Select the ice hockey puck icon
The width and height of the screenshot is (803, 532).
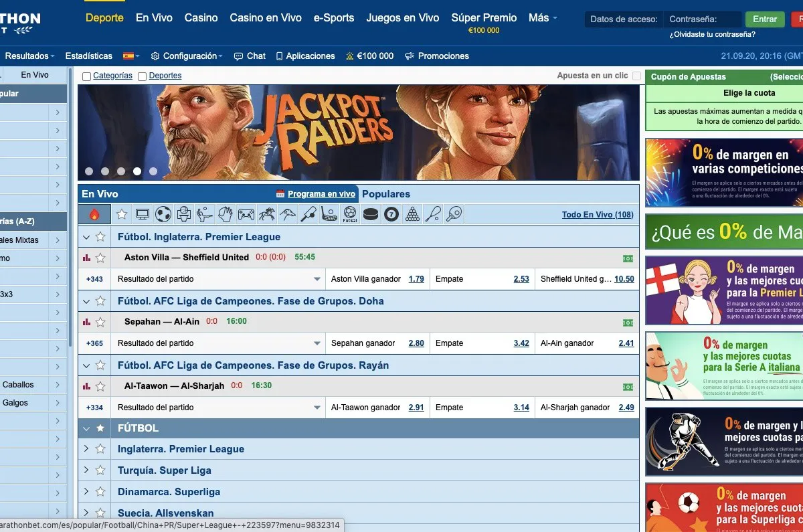click(371, 214)
